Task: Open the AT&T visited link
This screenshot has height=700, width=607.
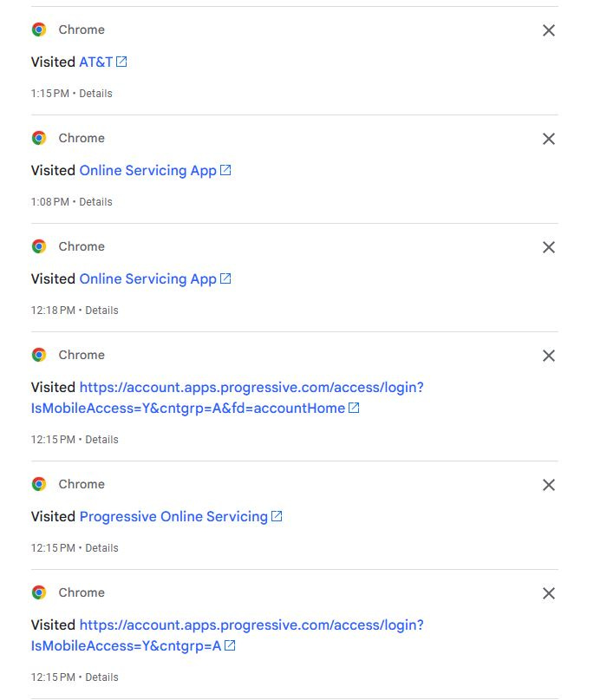Action: [x=95, y=62]
